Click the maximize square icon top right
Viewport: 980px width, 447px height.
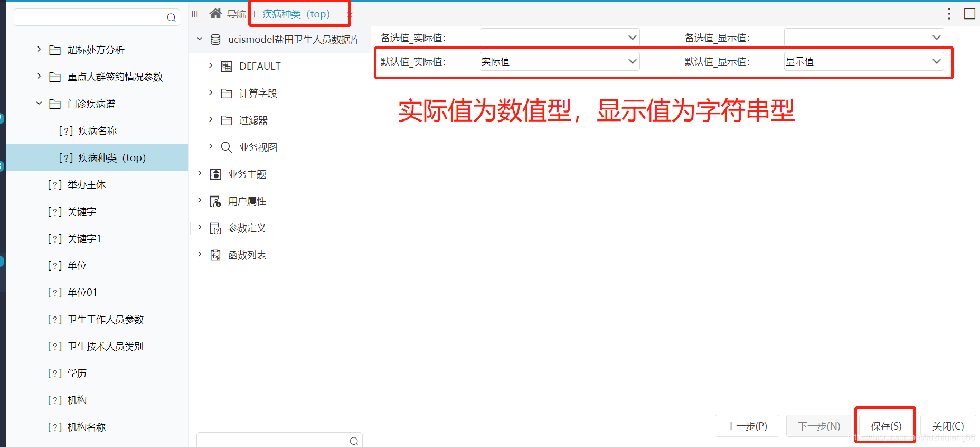[x=969, y=14]
